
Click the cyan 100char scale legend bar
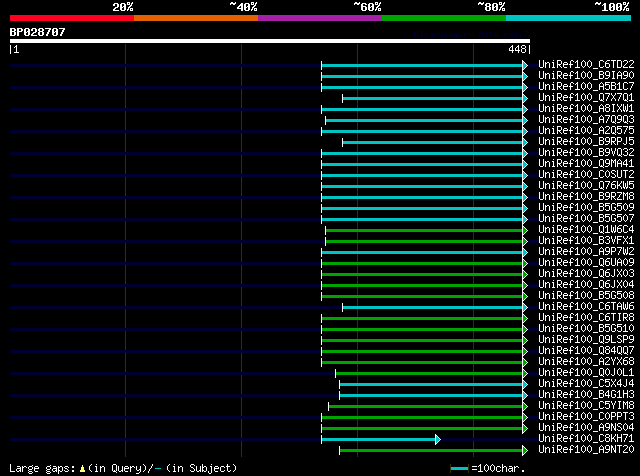(460, 469)
